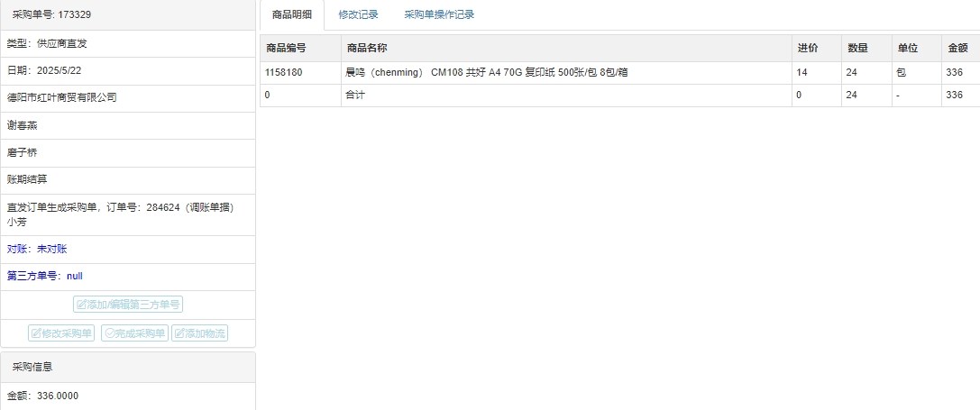Image resolution: width=980 pixels, height=410 pixels.
Task: Click the 添加/编辑第三方单号 button
Action: pos(128,305)
